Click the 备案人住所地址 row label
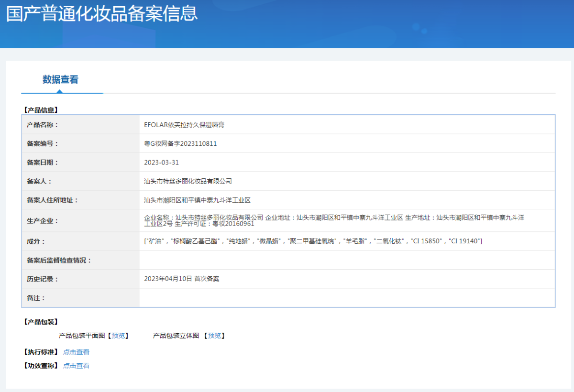This screenshot has width=574, height=392. coord(52,200)
